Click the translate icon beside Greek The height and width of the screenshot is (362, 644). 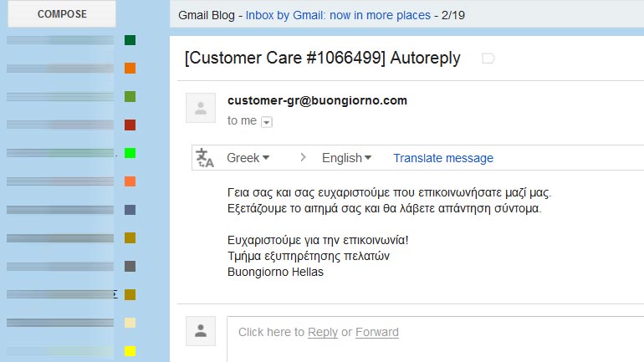pos(205,158)
